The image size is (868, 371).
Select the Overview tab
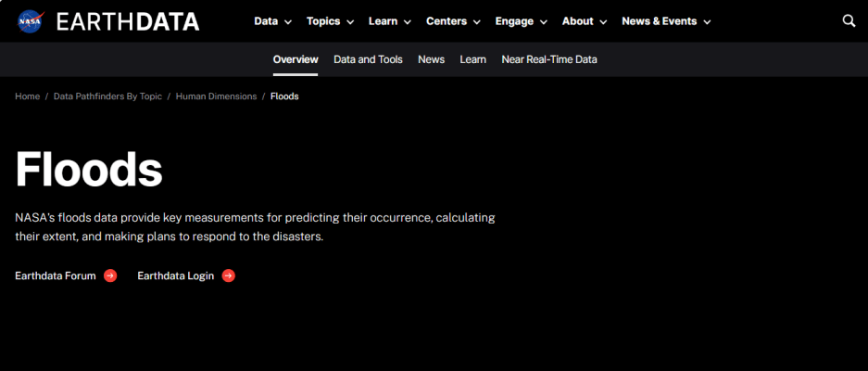[x=296, y=59]
